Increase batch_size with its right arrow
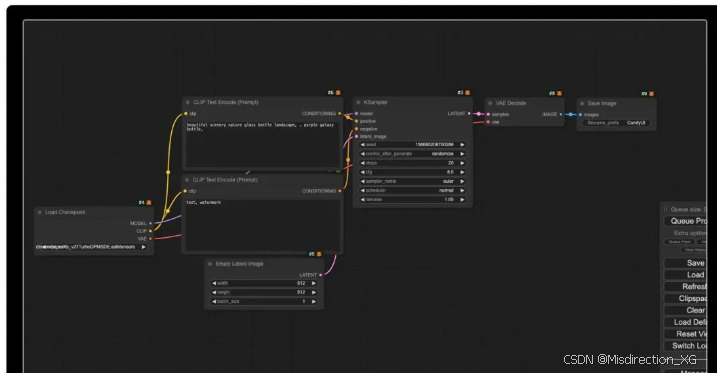Image resolution: width=717 pixels, height=373 pixels. coord(314,302)
